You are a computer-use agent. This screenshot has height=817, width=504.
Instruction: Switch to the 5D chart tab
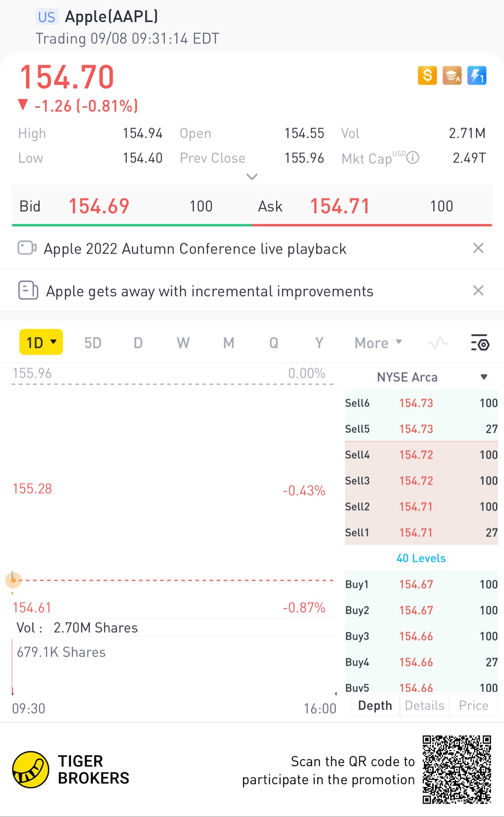click(93, 343)
